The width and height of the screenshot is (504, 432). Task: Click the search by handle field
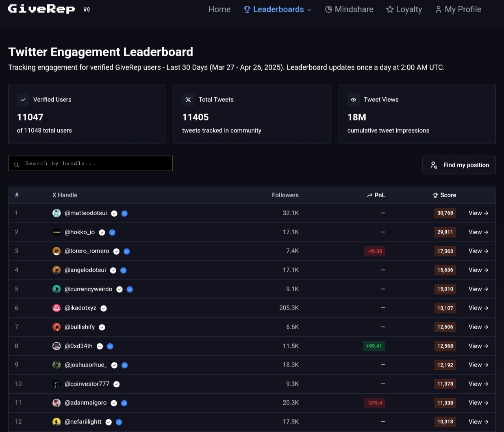pos(90,164)
